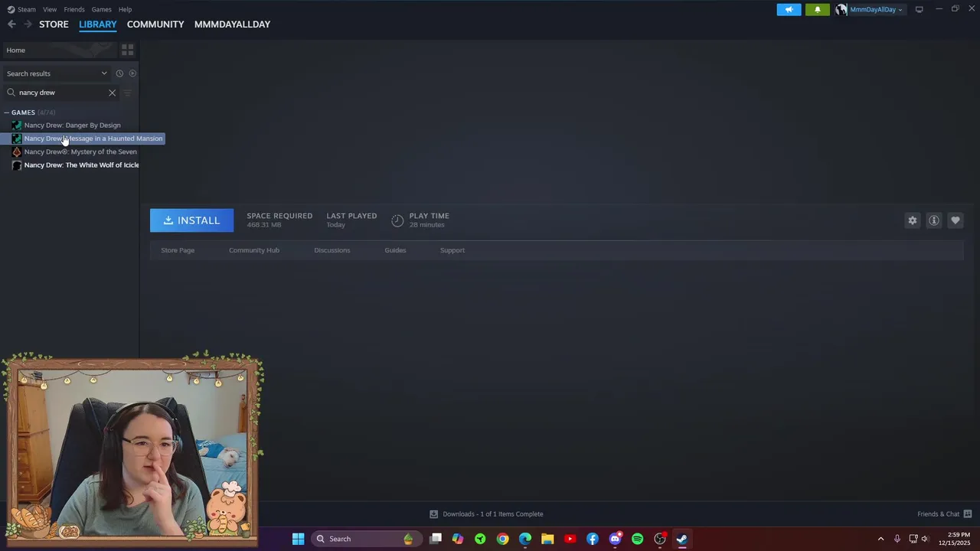980x551 pixels.
Task: Open the Help menu
Action: click(126, 9)
